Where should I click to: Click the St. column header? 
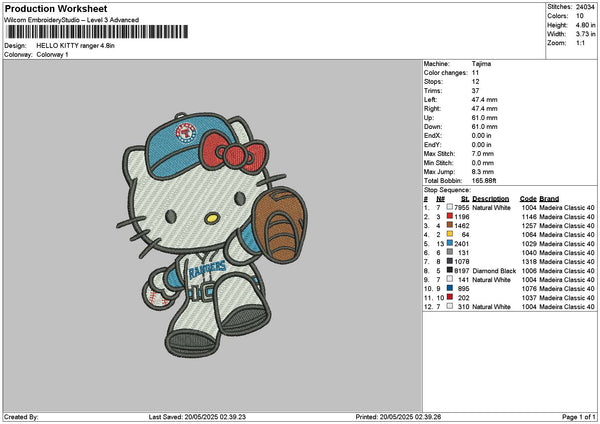[465, 199]
